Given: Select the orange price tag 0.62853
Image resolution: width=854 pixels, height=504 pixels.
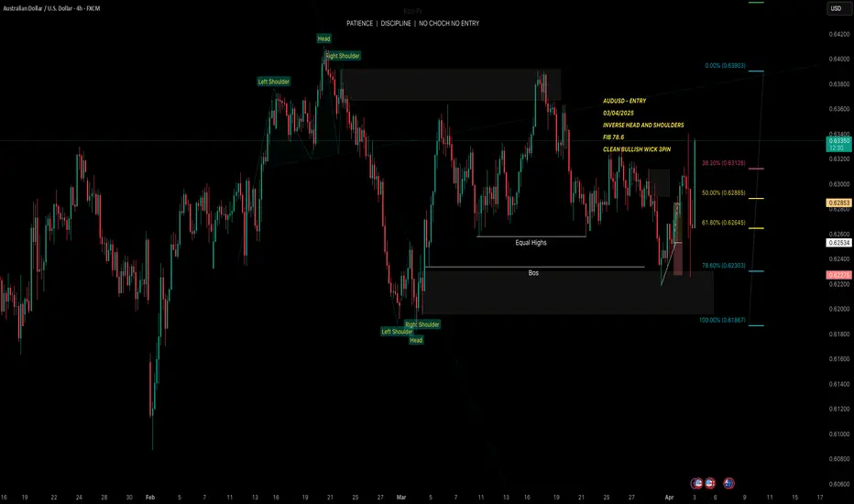Looking at the screenshot, I should click(x=838, y=203).
